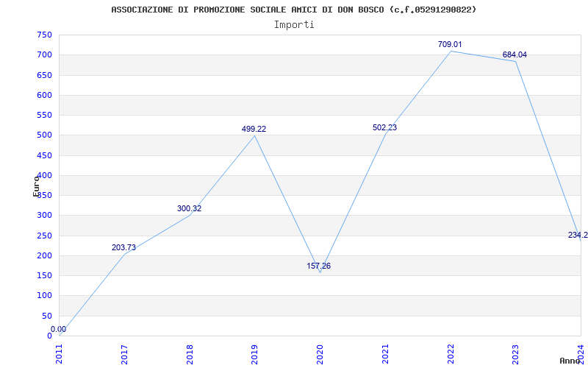This screenshot has width=588, height=368.
Task: Click the 502.23 data label
Action: [384, 127]
